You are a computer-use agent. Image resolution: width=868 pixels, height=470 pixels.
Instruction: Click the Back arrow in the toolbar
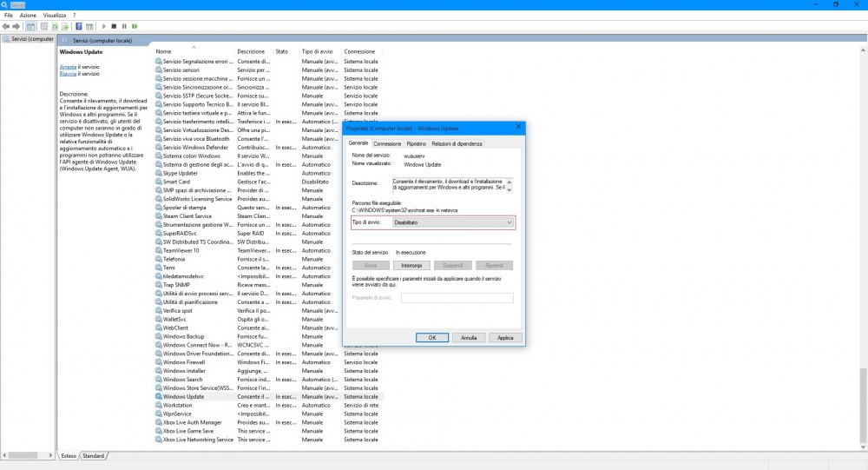[6, 27]
